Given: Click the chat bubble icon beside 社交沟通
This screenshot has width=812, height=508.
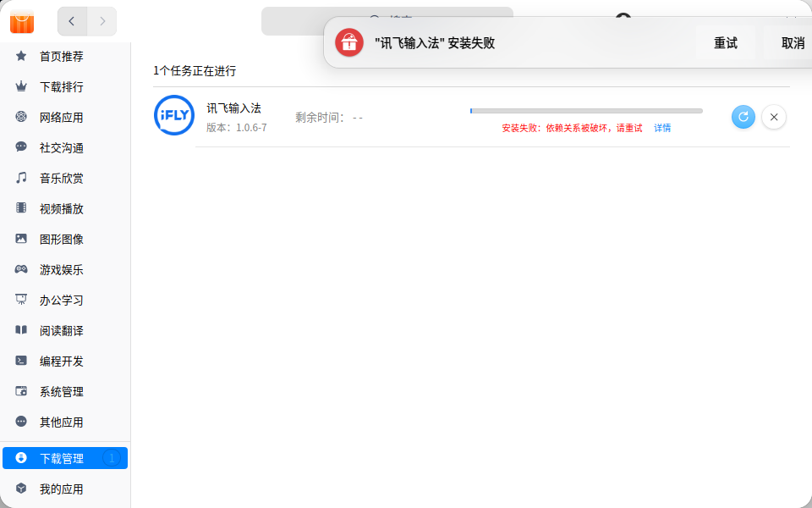Looking at the screenshot, I should (x=21, y=146).
